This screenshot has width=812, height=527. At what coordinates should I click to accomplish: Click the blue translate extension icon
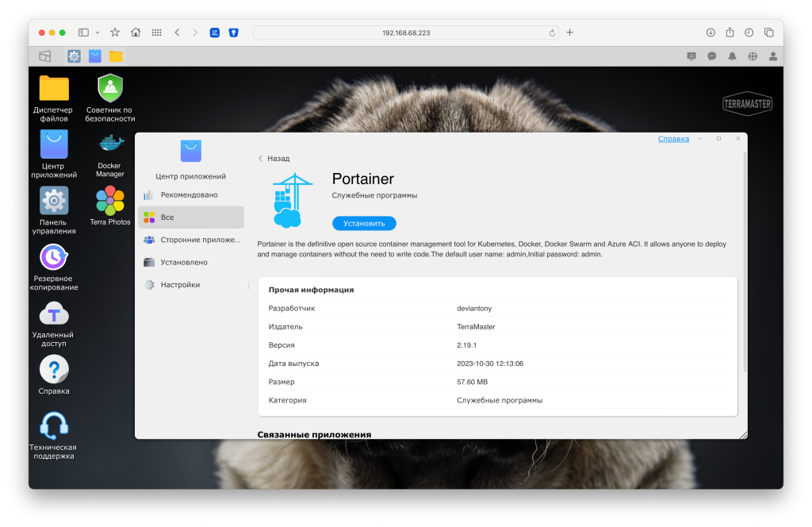click(214, 32)
